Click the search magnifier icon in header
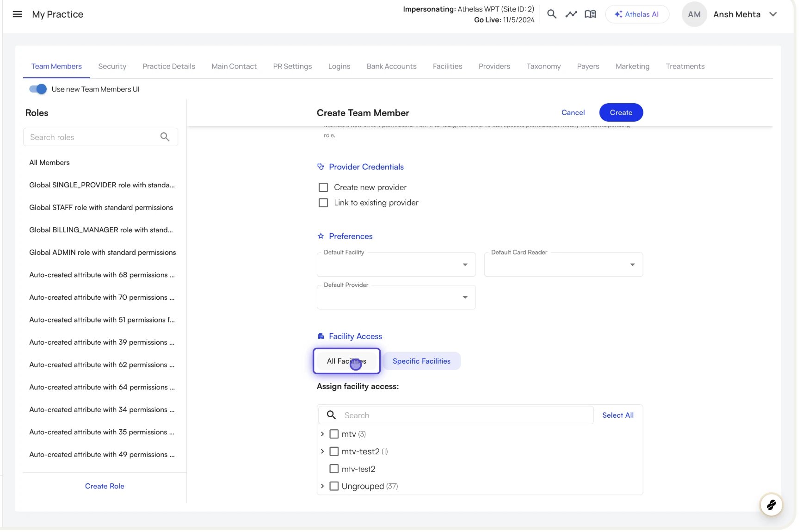The image size is (802, 532). pyautogui.click(x=551, y=14)
